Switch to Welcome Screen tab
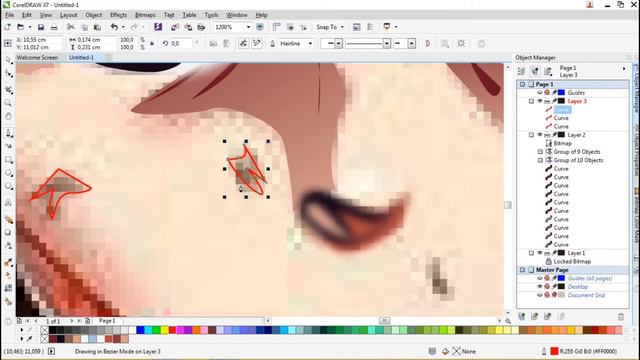 [37, 58]
